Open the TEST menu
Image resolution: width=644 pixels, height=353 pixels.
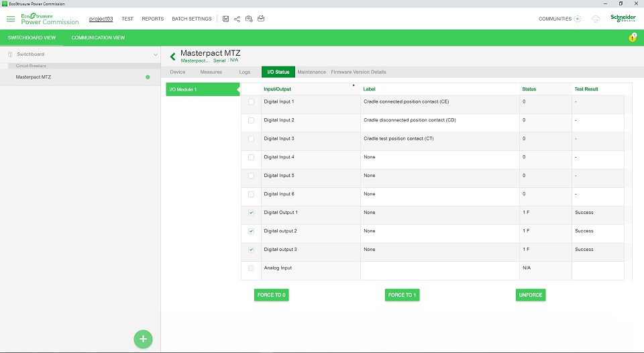127,19
